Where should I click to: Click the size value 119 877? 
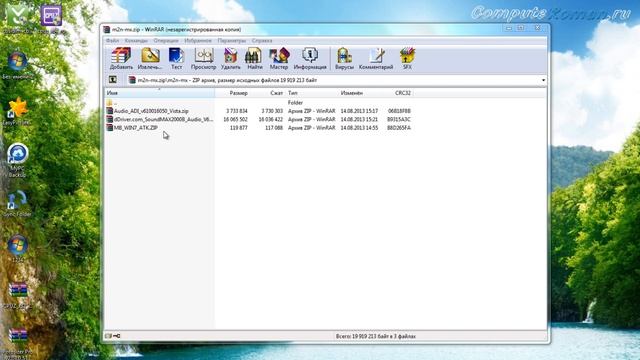(x=239, y=128)
